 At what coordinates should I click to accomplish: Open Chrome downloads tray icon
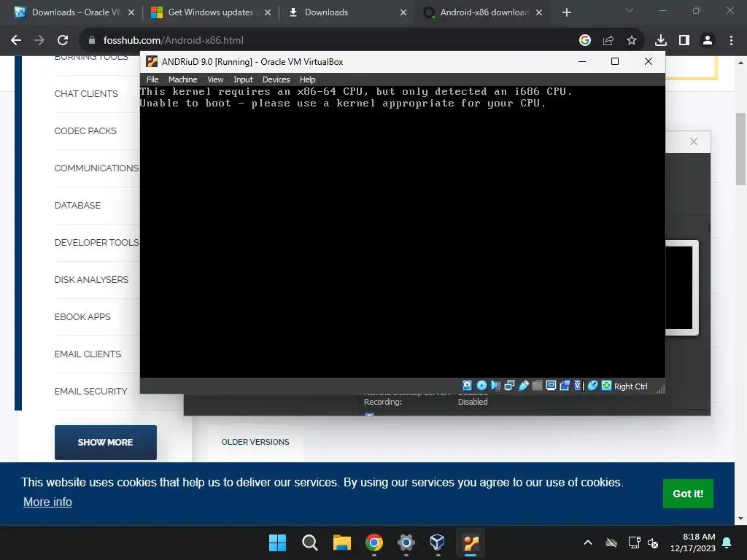[661, 41]
